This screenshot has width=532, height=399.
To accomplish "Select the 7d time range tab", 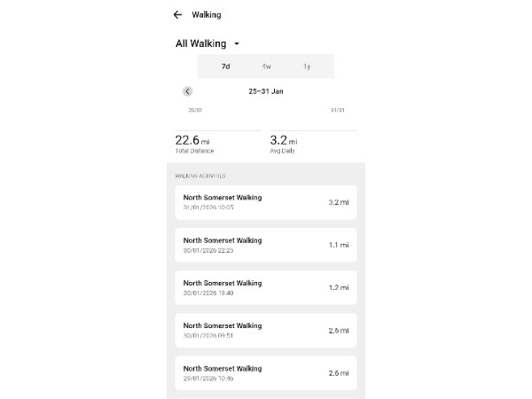I will click(x=225, y=66).
